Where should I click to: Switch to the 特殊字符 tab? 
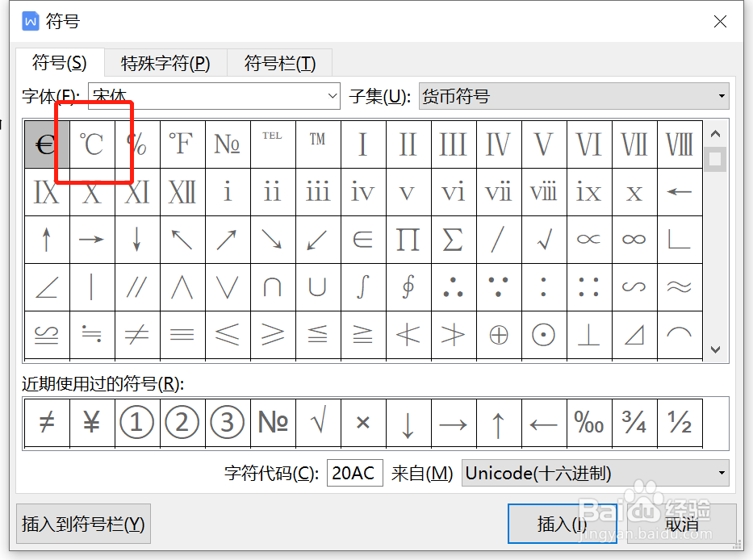(165, 62)
